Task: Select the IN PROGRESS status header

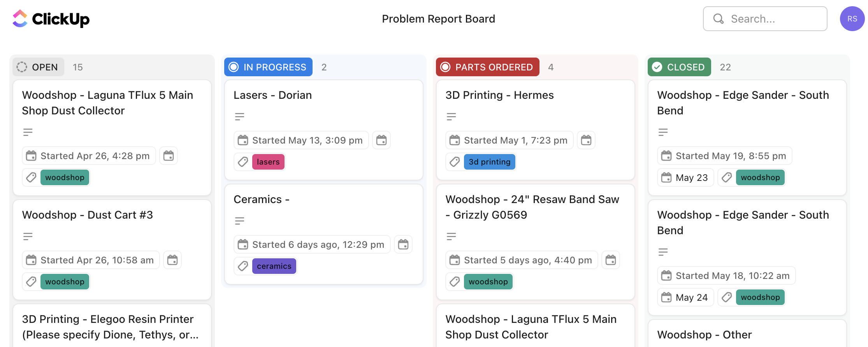Action: [x=268, y=67]
